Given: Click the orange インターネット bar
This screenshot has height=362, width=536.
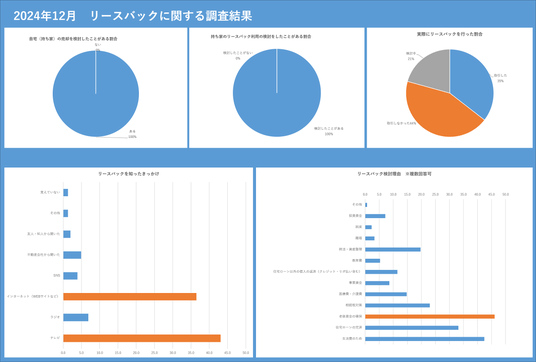Looking at the screenshot, I should tap(130, 296).
